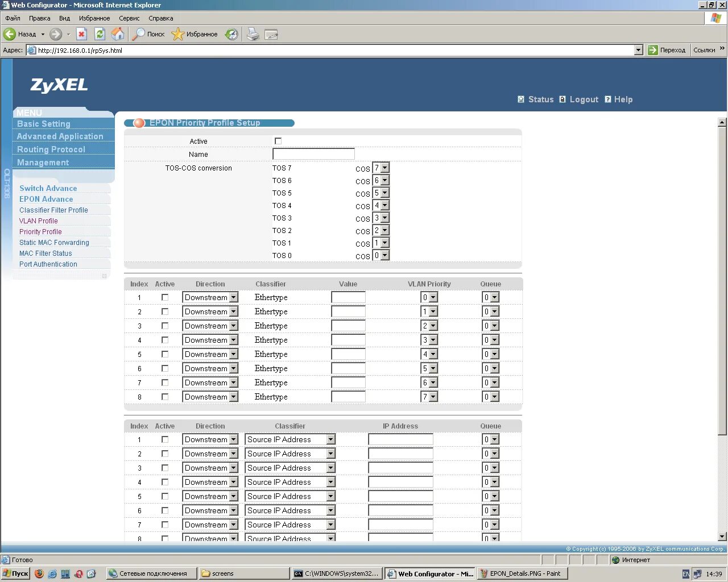Click the Home page icon
The image size is (728, 582).
(x=118, y=34)
